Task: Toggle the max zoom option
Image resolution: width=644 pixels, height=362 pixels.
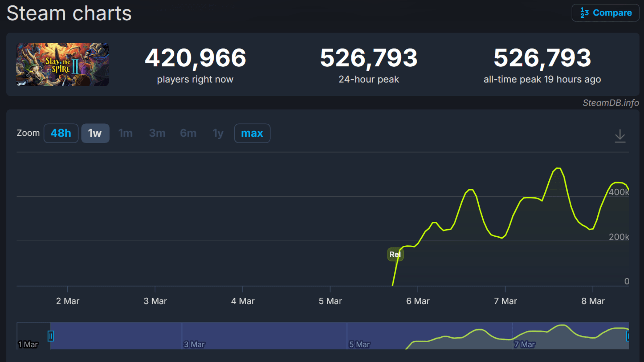Action: (252, 133)
